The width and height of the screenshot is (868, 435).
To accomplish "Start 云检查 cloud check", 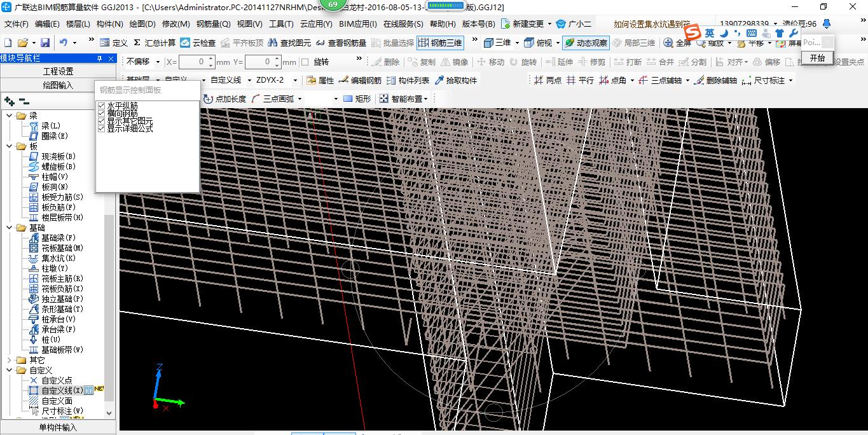I will click(198, 43).
